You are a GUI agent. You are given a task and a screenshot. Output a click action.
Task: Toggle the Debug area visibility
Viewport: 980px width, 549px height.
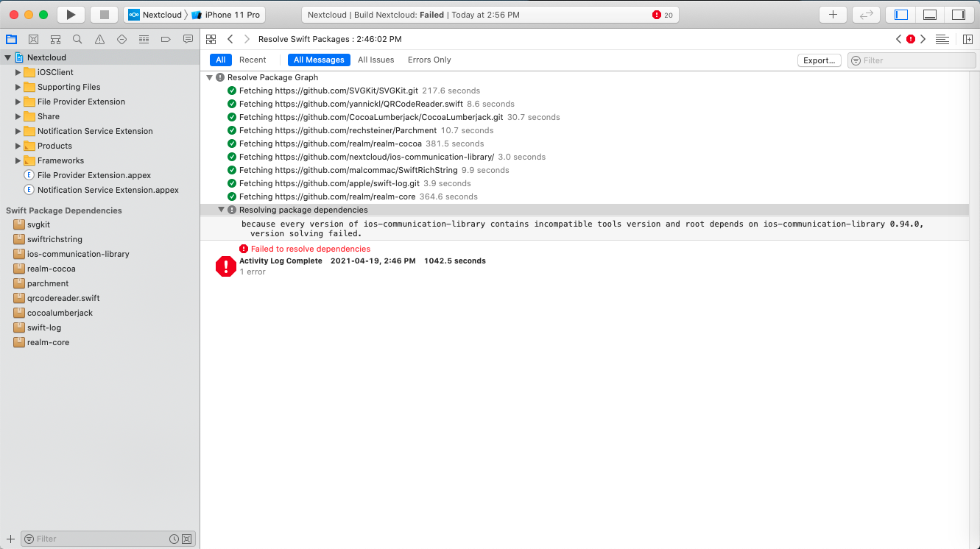tap(930, 15)
